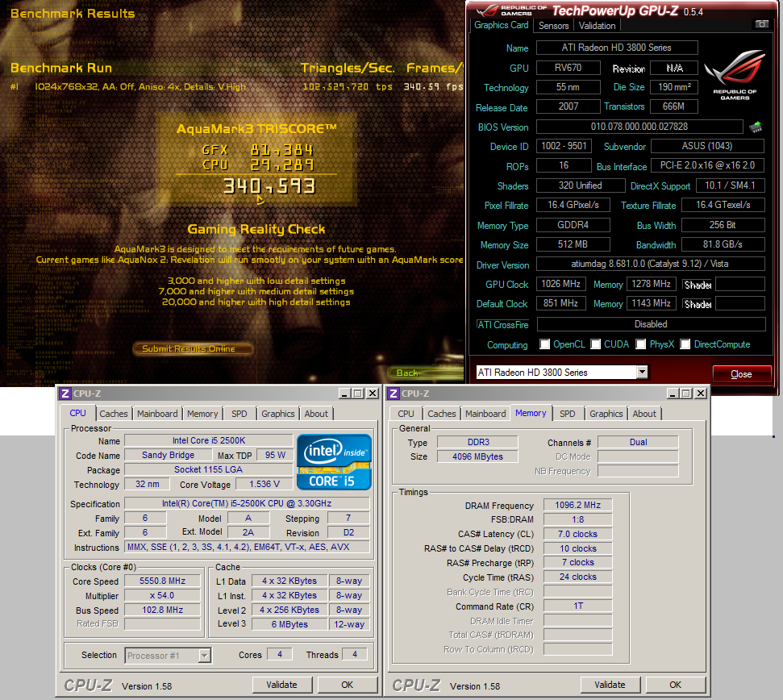The width and height of the screenshot is (783, 700).
Task: Open Caches tab in right CPU-Z window
Action: [x=441, y=414]
